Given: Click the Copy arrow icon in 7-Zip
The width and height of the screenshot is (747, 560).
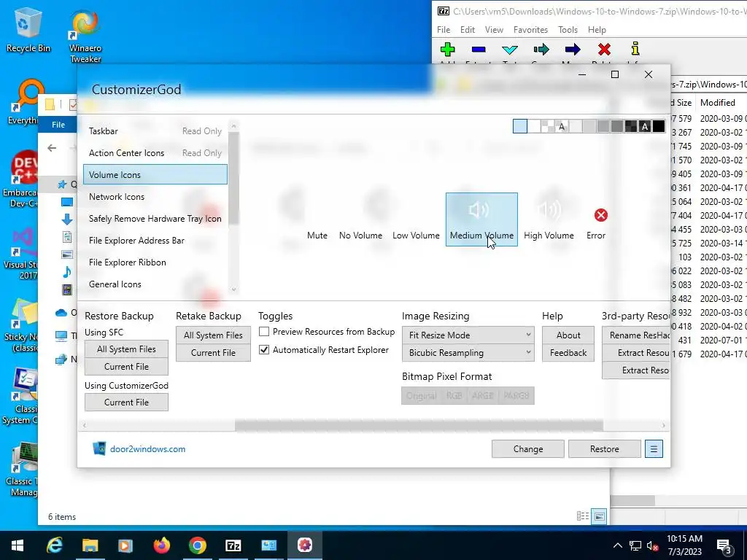Looking at the screenshot, I should (541, 49).
